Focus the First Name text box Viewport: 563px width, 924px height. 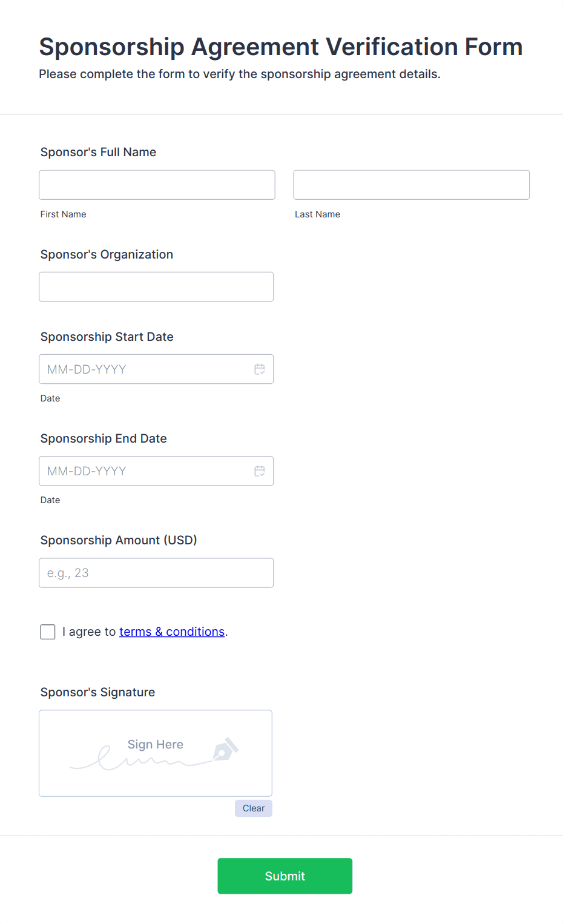pyautogui.click(x=157, y=185)
